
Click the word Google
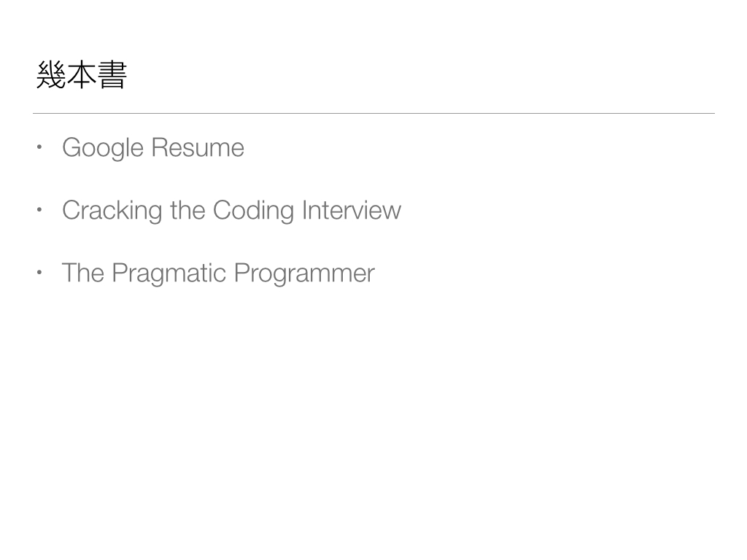pyautogui.click(x=103, y=148)
